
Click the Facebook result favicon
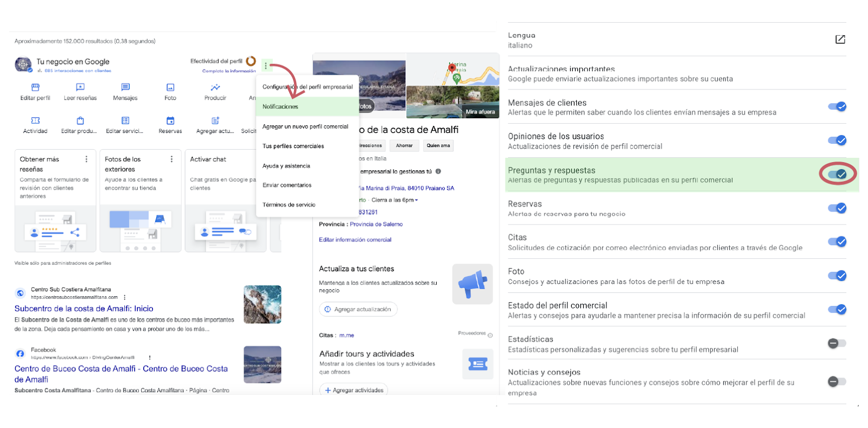click(20, 354)
